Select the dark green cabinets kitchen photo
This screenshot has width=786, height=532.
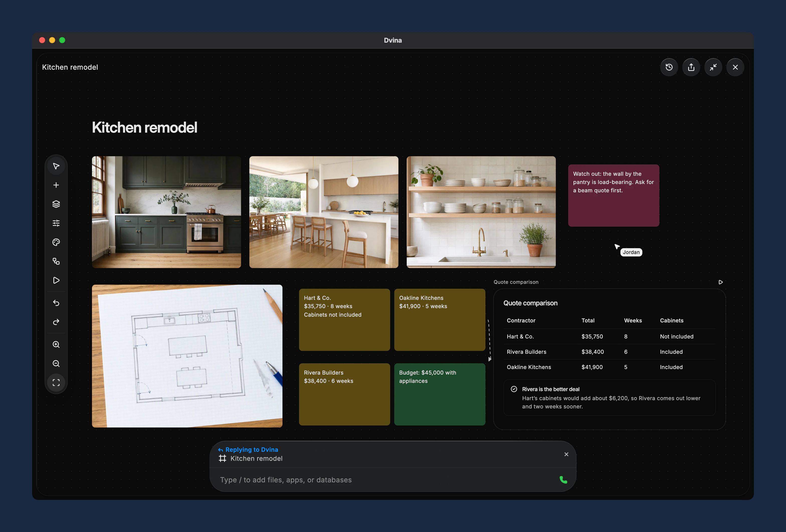(166, 212)
